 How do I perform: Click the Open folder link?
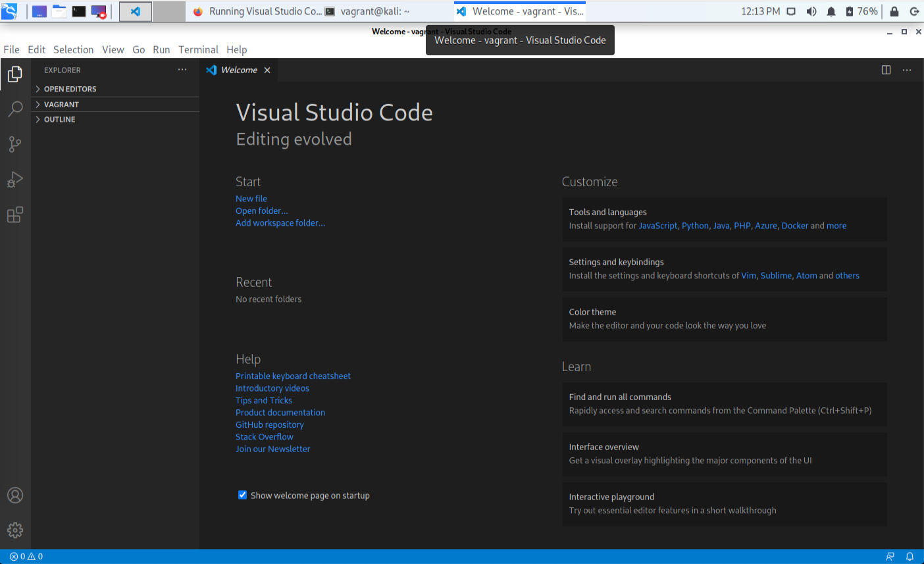pyautogui.click(x=261, y=211)
